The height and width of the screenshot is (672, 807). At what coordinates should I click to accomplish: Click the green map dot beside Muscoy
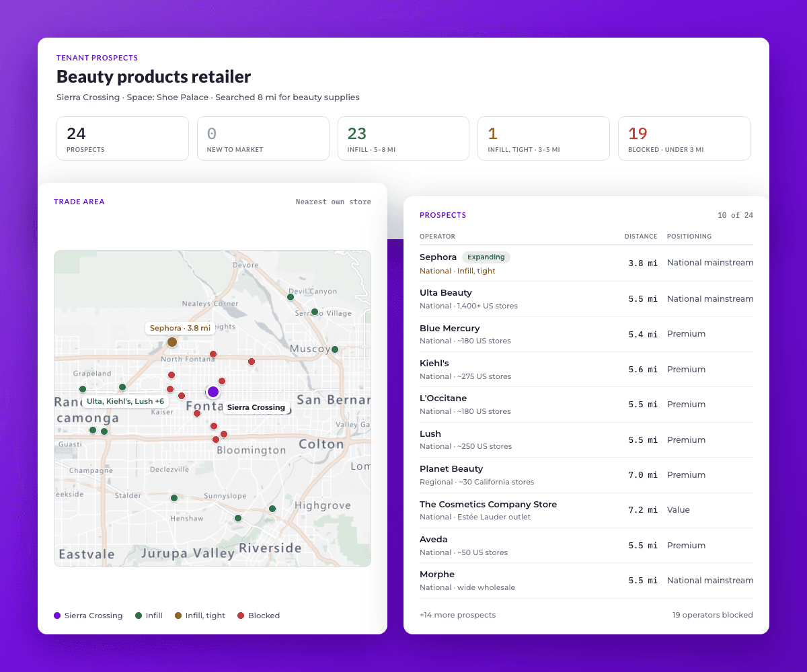pyautogui.click(x=335, y=349)
